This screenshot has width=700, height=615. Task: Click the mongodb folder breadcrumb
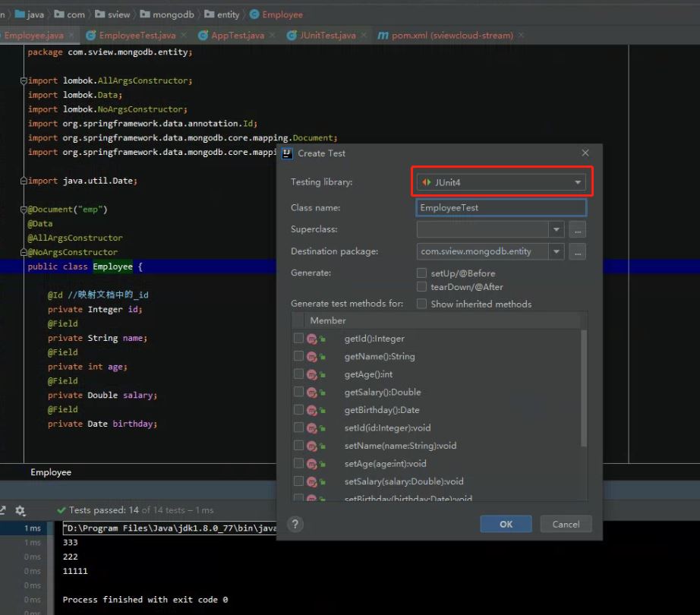point(167,14)
